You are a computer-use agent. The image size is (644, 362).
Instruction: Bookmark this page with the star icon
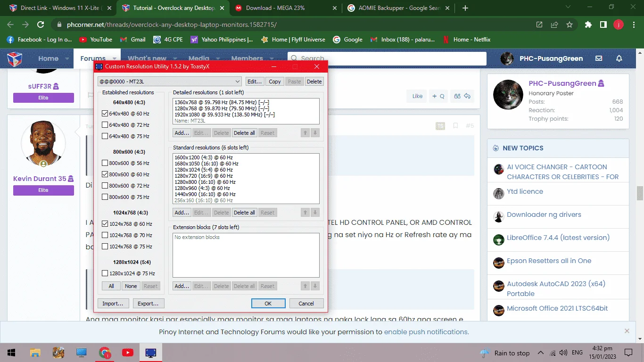pos(570,25)
